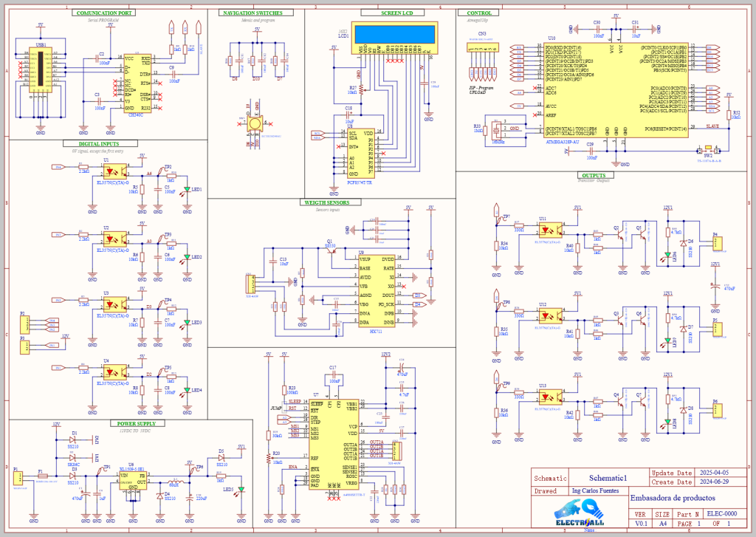Click the blue LCD1 display symbol
Screen dimensions: 756x537
click(x=394, y=38)
